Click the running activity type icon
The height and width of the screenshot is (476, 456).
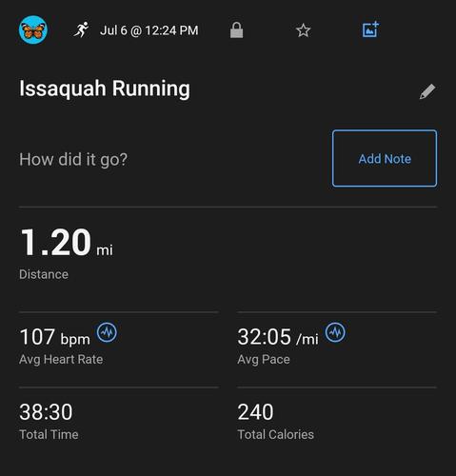click(x=81, y=30)
